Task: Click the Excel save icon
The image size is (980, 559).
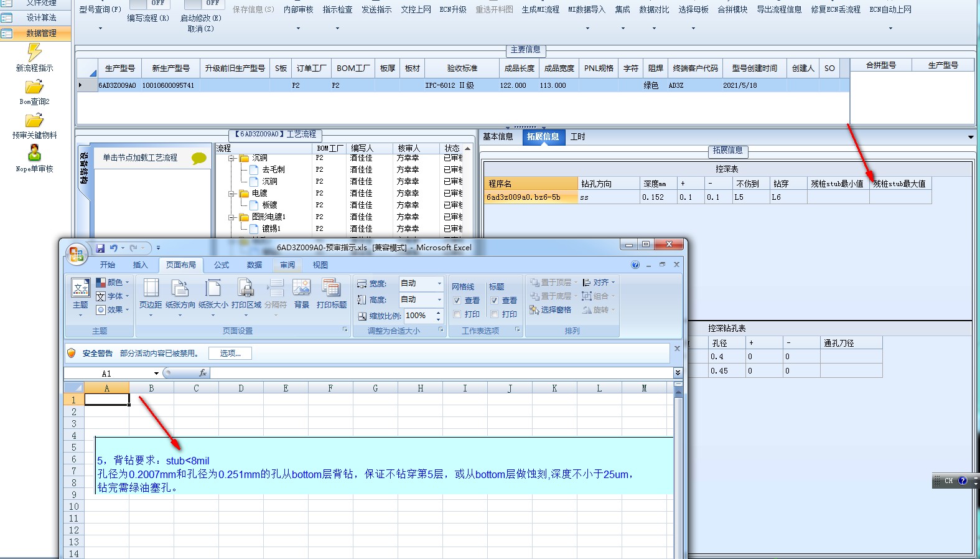Action: click(100, 248)
